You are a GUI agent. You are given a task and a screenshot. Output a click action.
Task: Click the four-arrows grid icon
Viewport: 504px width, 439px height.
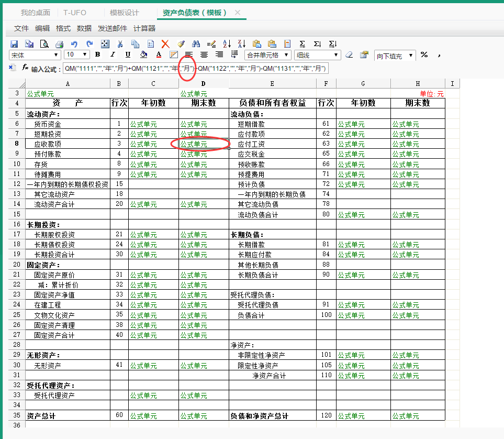point(105,44)
